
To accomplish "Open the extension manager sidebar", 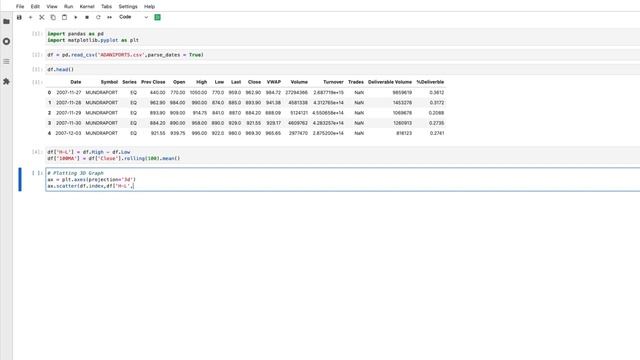I will [6, 81].
